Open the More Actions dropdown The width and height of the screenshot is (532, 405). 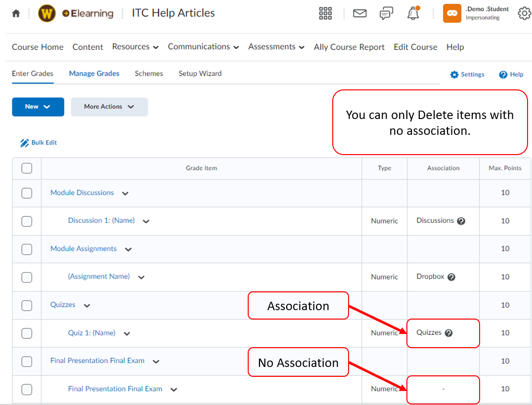tap(109, 107)
